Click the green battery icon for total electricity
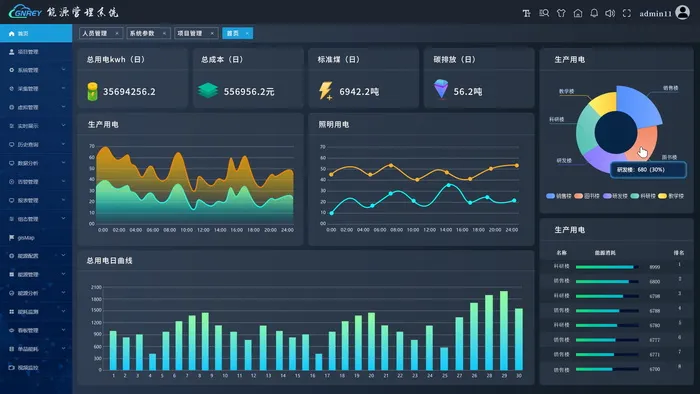The image size is (700, 394). (x=92, y=91)
